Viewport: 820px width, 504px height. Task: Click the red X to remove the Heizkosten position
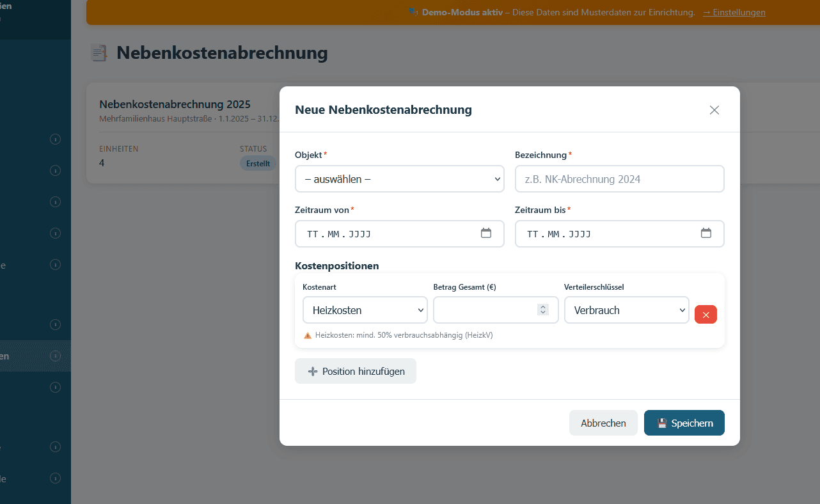(706, 314)
